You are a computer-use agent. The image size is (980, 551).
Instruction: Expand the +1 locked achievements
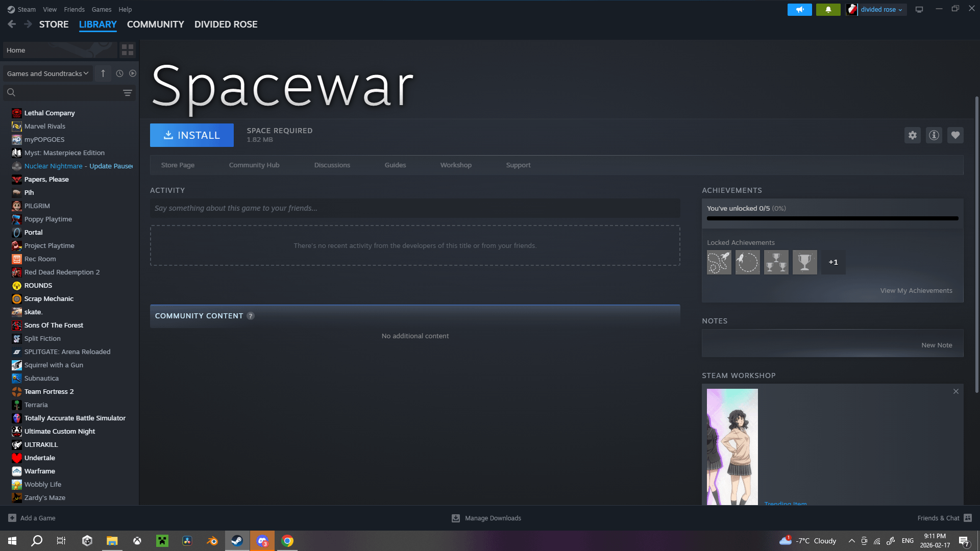(x=833, y=262)
